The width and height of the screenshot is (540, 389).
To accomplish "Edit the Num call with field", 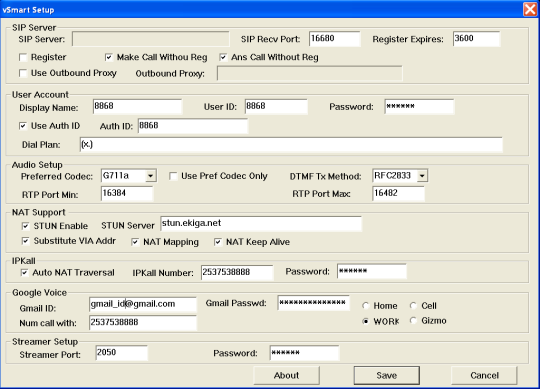I will (143, 323).
